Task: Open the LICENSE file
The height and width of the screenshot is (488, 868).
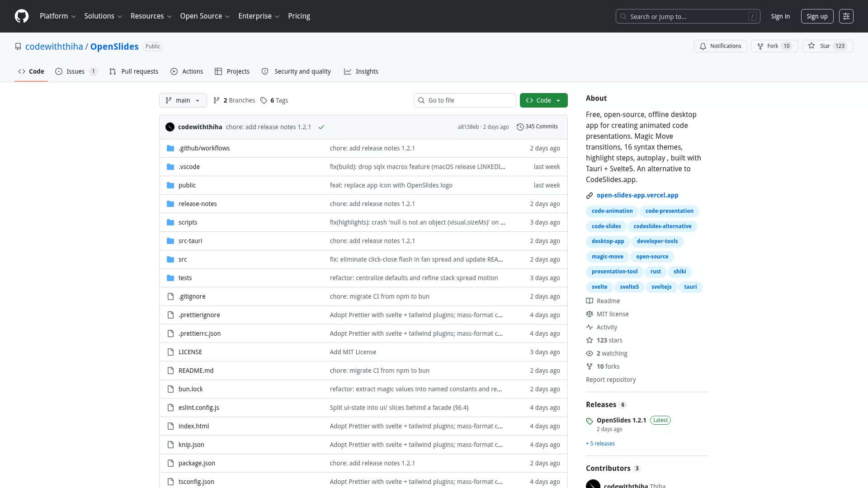Action: click(x=190, y=352)
